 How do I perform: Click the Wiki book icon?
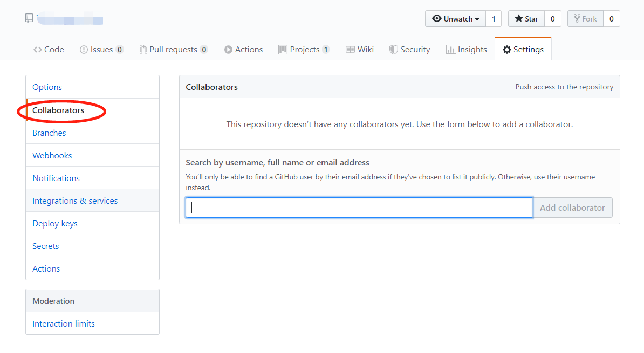350,50
